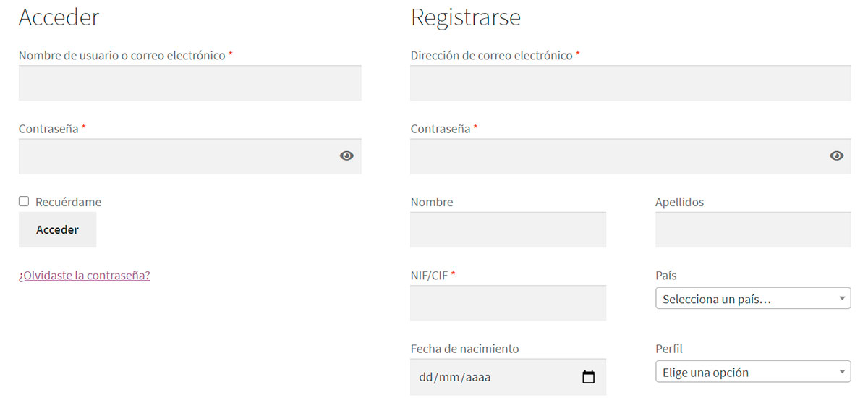Open the Perfil 'Elige una opción' dropdown
Viewport: 868px width, 403px height.
pos(753,372)
